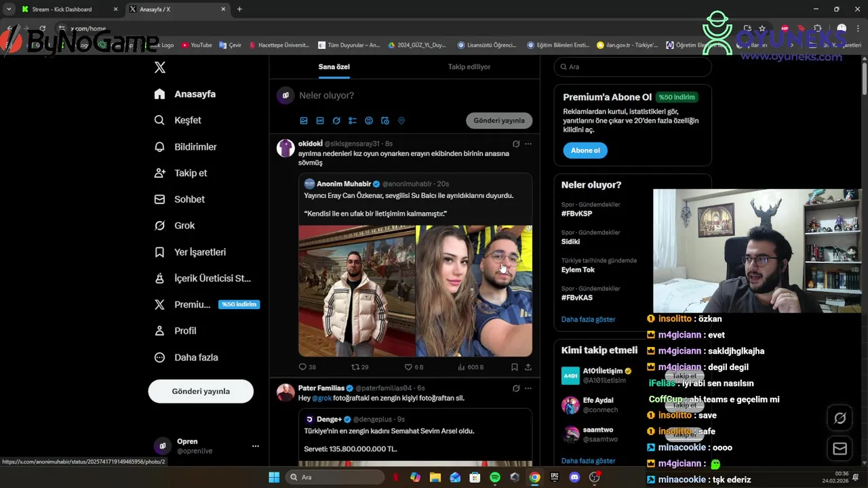The height and width of the screenshot is (488, 868).
Task: Open floating messages envelope button
Action: (x=840, y=449)
